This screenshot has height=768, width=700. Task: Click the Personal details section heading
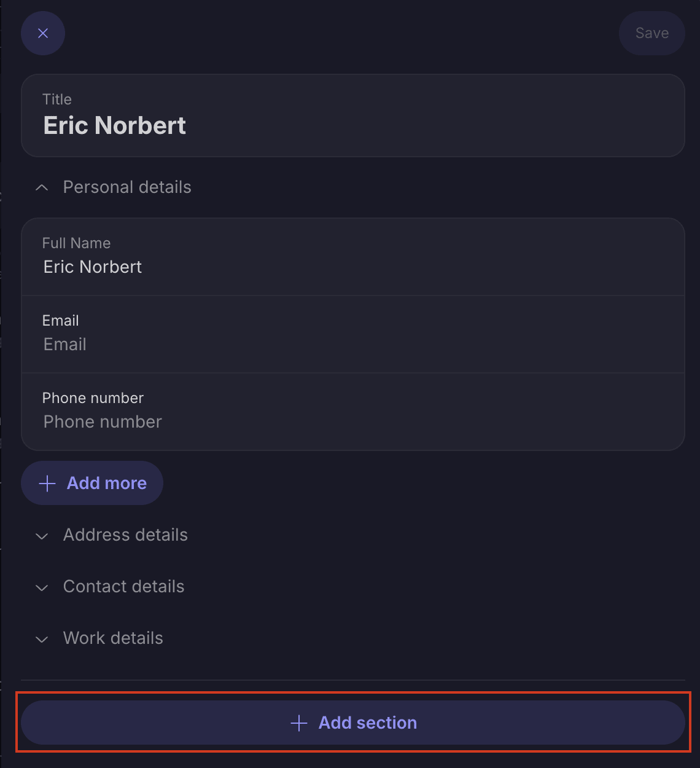click(127, 187)
